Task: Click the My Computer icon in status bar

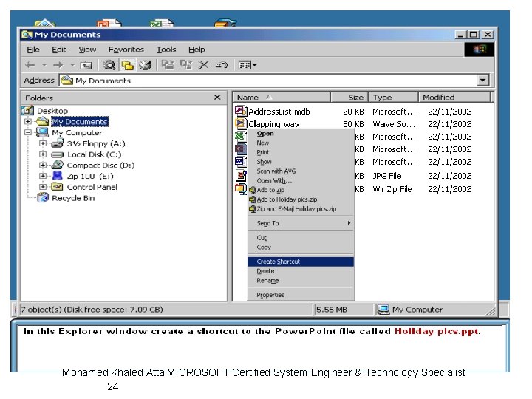Action: click(x=383, y=310)
